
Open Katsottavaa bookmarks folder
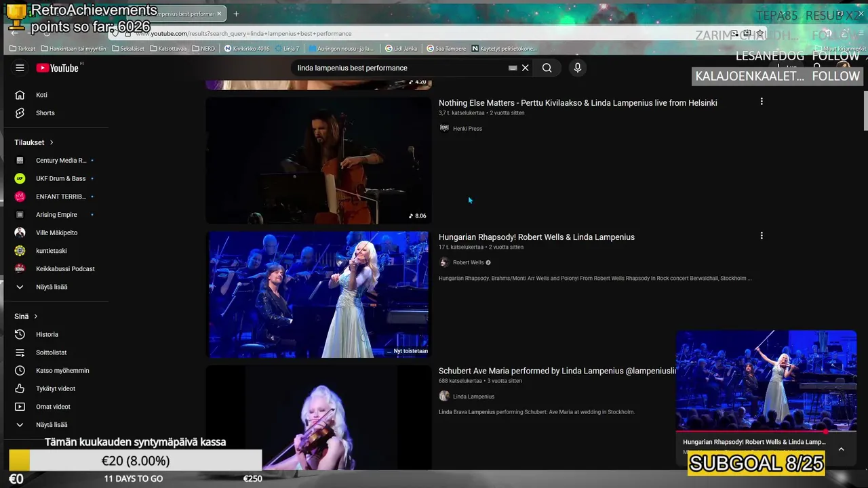(x=168, y=49)
